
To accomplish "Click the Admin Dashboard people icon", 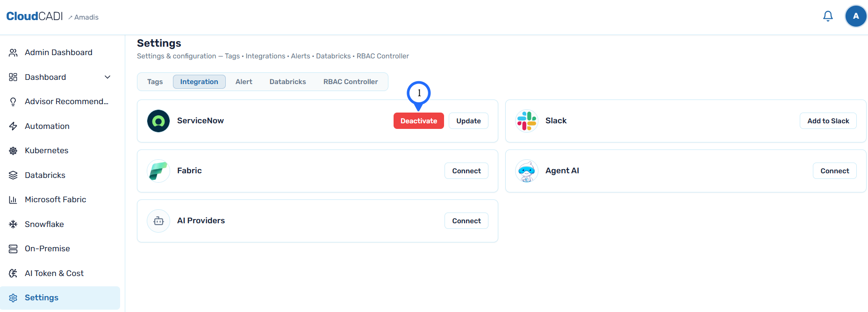I will tap(13, 53).
